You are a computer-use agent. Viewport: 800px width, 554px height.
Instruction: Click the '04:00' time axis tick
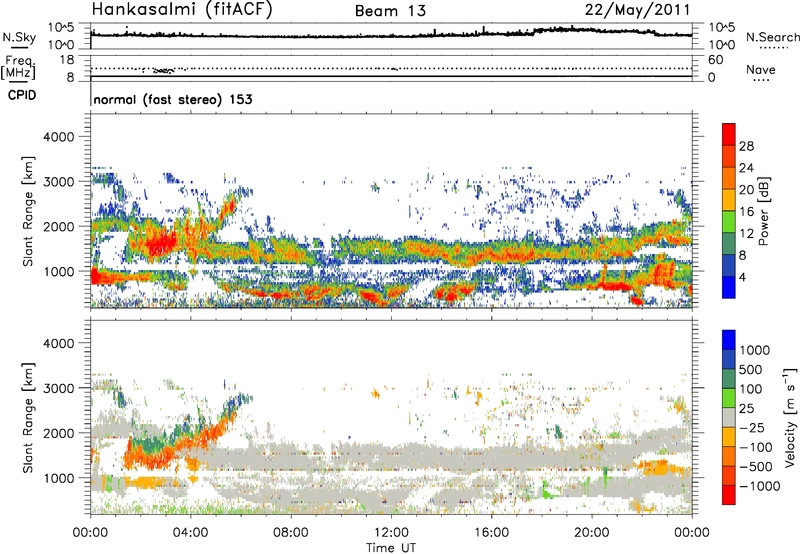pyautogui.click(x=190, y=533)
